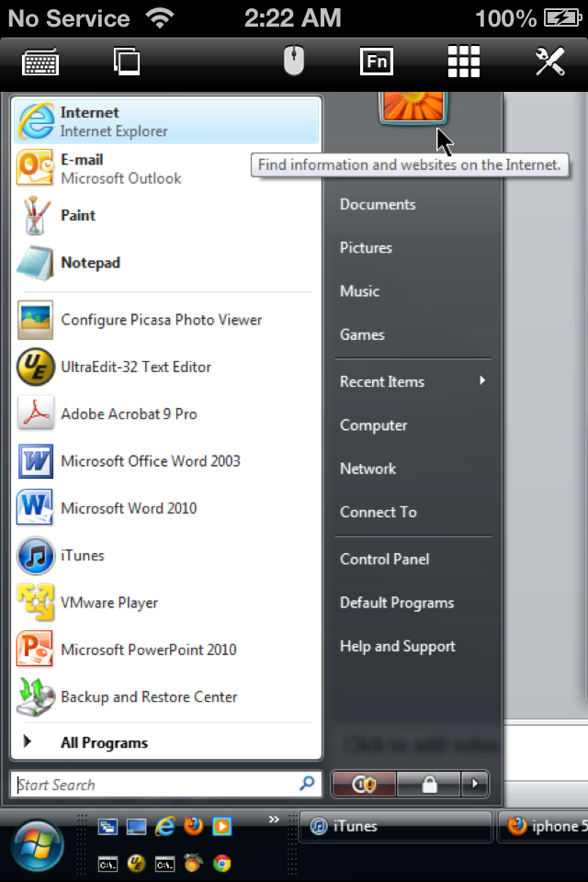588x882 pixels.
Task: Open Computer from the Start menu
Action: (374, 425)
